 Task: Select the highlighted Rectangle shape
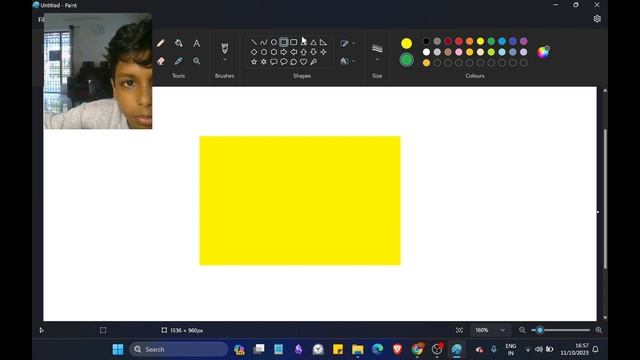point(284,42)
